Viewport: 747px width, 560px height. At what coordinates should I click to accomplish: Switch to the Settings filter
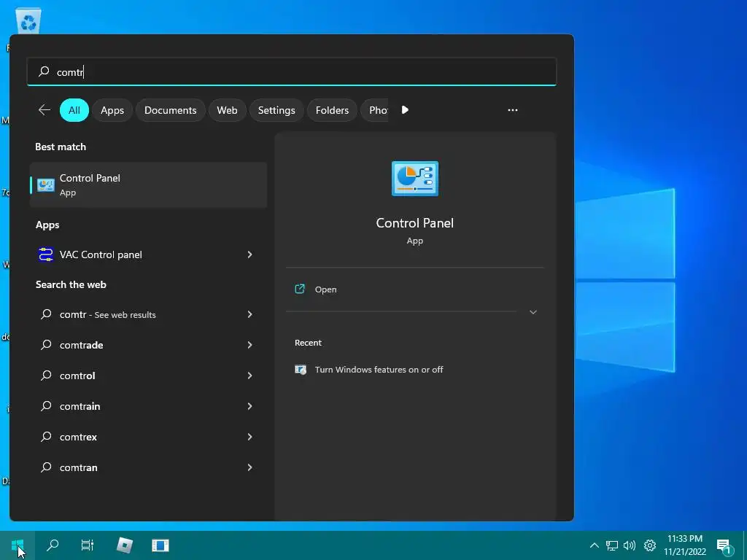click(x=276, y=110)
